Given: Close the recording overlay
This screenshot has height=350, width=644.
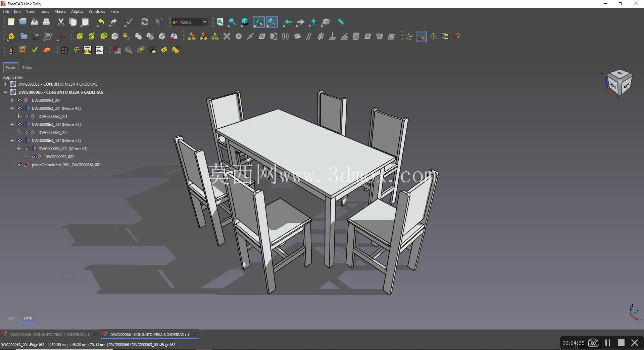Looking at the screenshot, I should click(635, 343).
